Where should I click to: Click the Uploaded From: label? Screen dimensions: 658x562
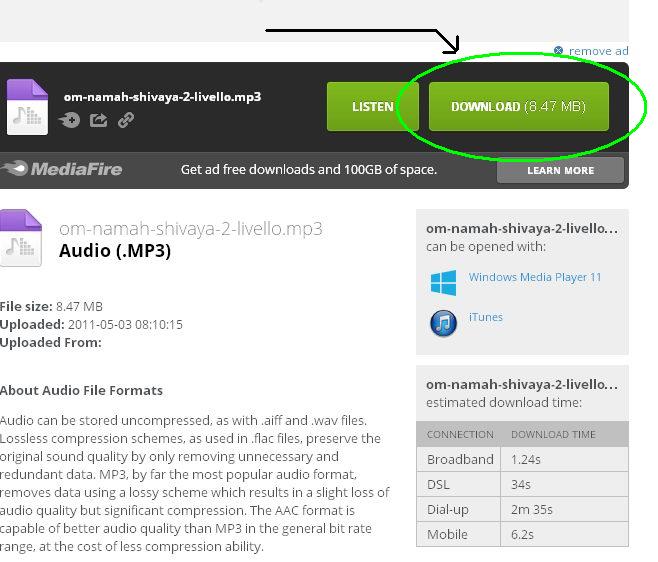pos(51,342)
